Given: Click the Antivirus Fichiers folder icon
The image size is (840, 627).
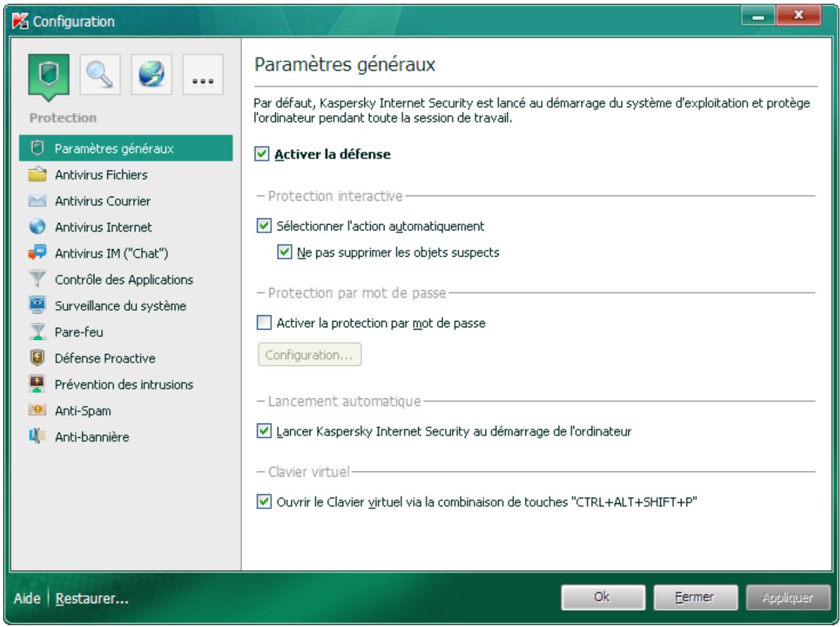Looking at the screenshot, I should click(37, 174).
